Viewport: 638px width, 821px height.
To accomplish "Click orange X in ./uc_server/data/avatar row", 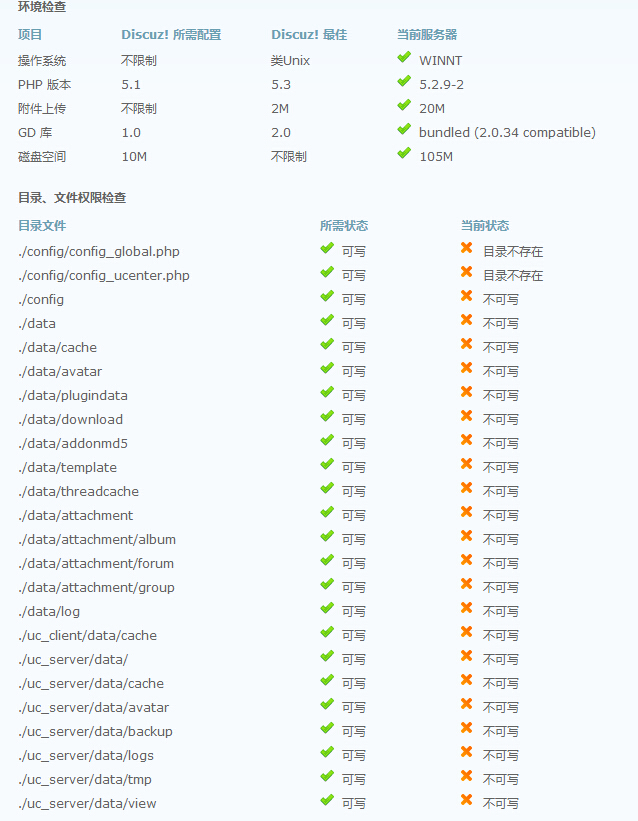I will pyautogui.click(x=466, y=704).
